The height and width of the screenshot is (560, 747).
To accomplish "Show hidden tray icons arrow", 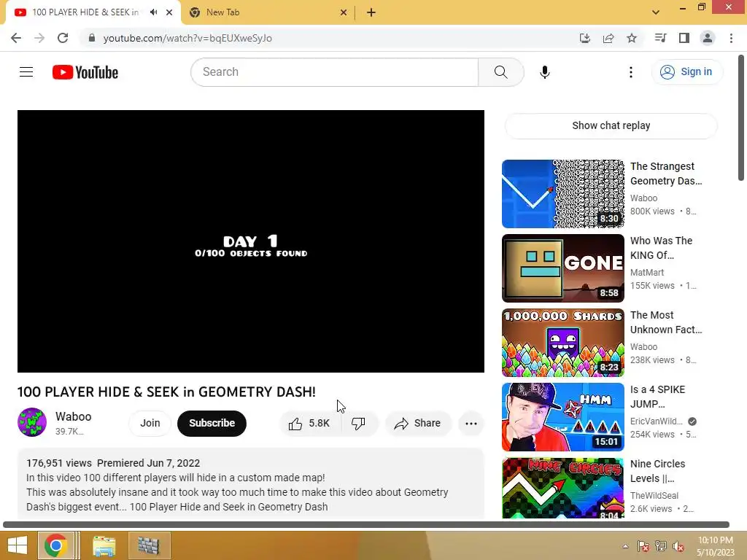I will [x=625, y=546].
